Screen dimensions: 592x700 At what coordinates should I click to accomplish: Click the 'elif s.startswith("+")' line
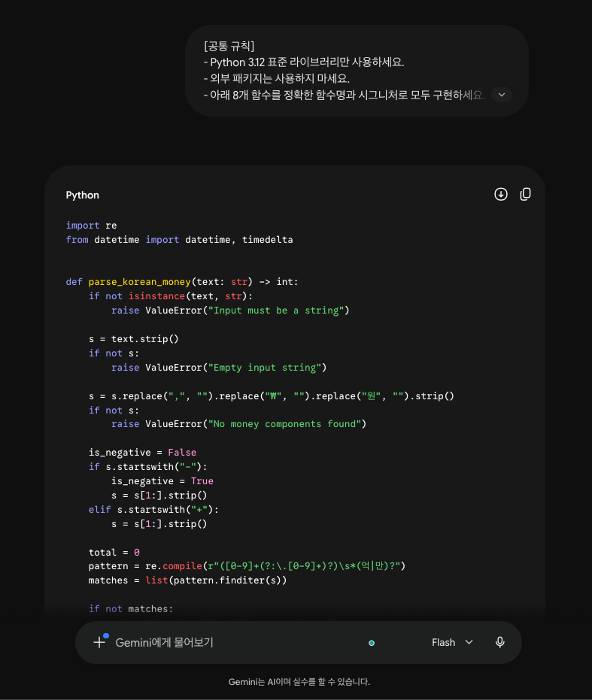click(x=153, y=509)
